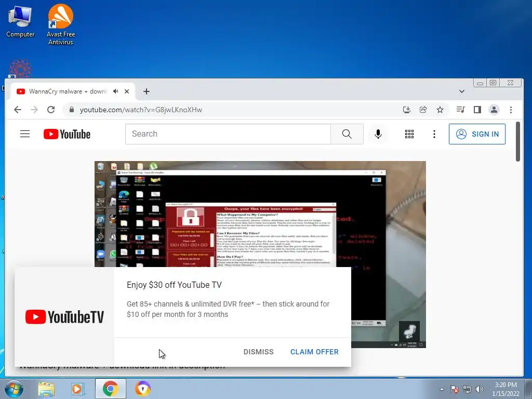Click the install app icon in address bar
This screenshot has height=399, width=532.
point(406,110)
